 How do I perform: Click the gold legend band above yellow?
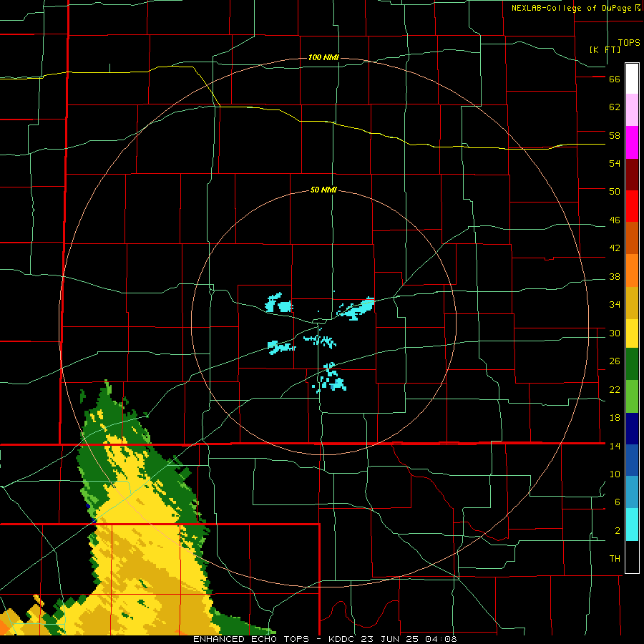click(632, 303)
